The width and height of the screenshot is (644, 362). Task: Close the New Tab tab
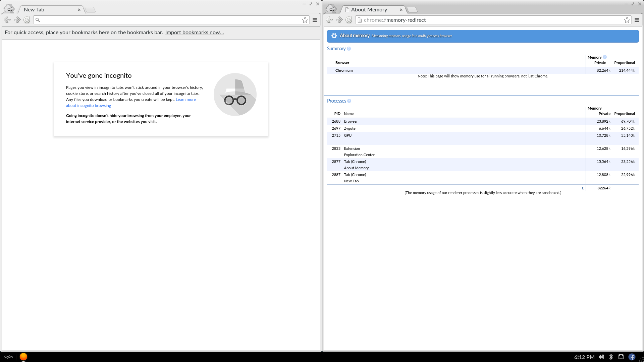point(79,10)
